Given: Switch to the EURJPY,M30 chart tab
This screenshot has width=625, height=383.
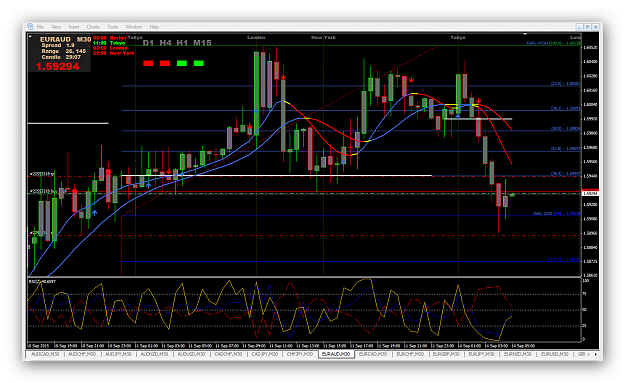Looking at the screenshot, I should click(x=482, y=354).
